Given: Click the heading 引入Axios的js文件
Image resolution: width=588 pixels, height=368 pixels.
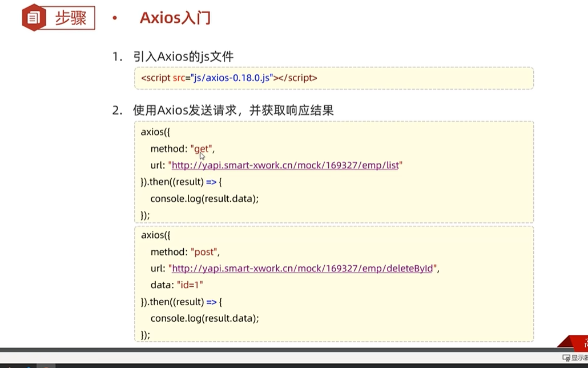Looking at the screenshot, I should coord(183,57).
